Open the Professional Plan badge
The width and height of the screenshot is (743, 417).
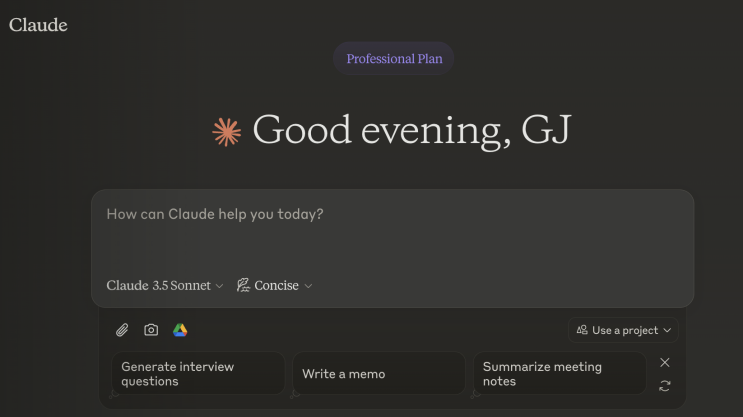coord(394,59)
